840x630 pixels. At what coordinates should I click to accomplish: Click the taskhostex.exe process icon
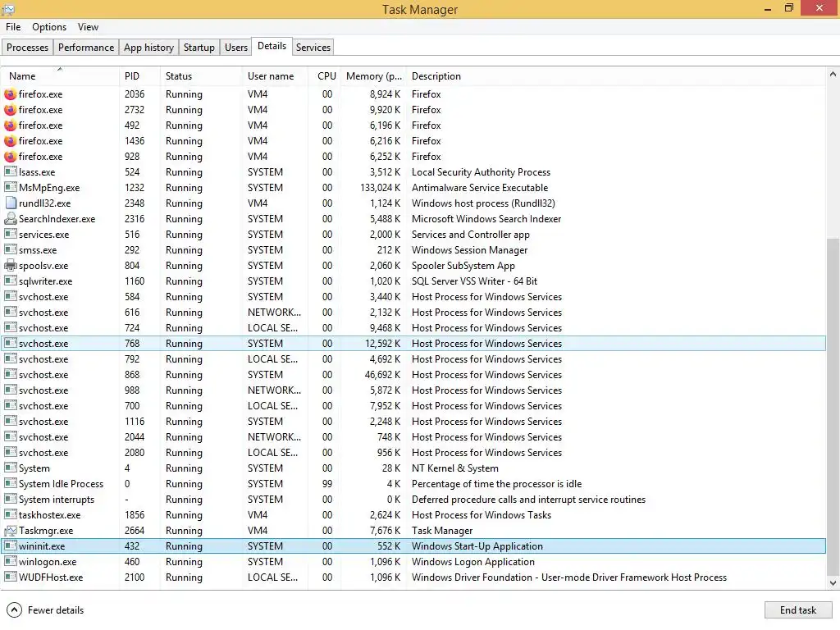pos(10,515)
